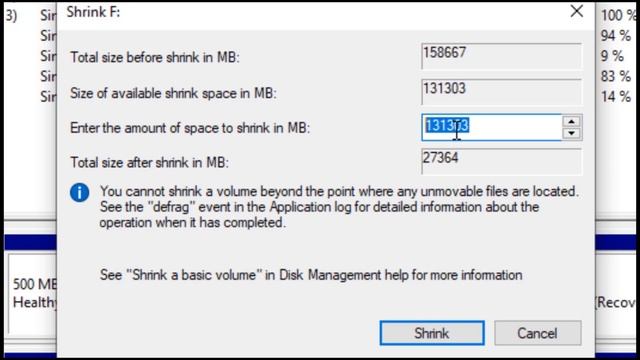Click the available shrink space field

(x=501, y=92)
